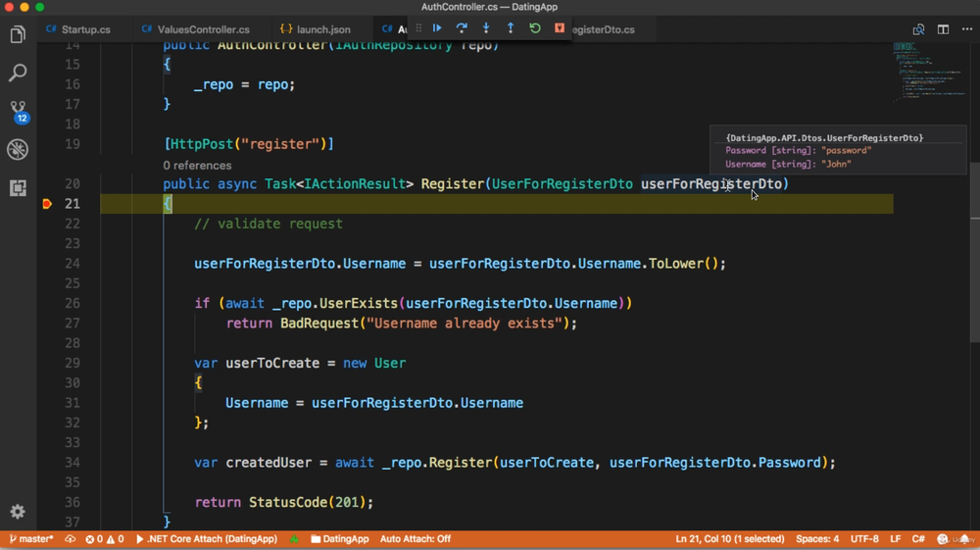Click the 0 references CodeLens link
980x550 pixels.
point(197,166)
